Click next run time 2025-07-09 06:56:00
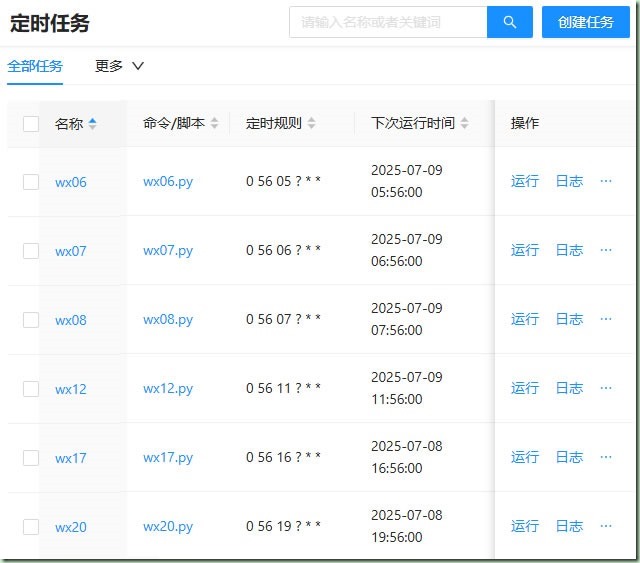 [x=407, y=250]
